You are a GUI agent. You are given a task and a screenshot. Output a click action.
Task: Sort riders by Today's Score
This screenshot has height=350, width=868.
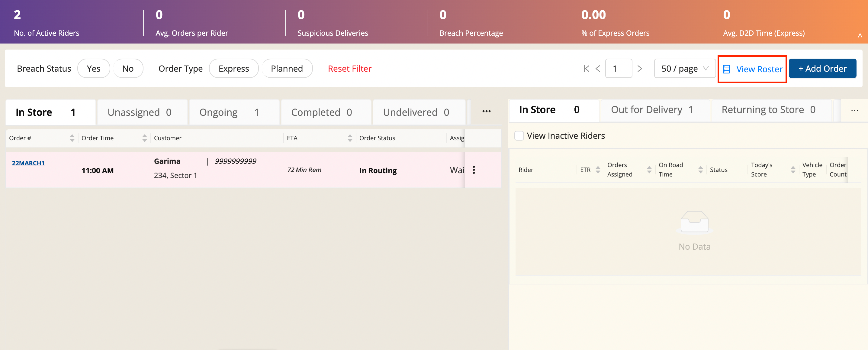tap(793, 170)
